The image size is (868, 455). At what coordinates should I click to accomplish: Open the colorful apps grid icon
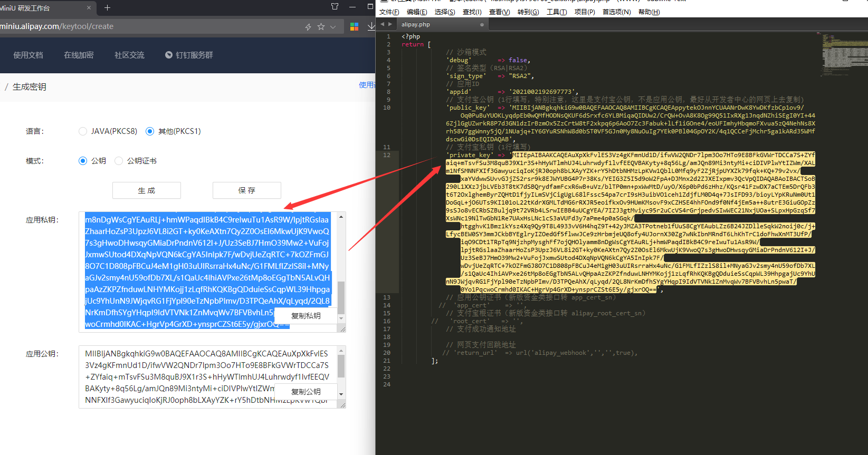coord(354,26)
